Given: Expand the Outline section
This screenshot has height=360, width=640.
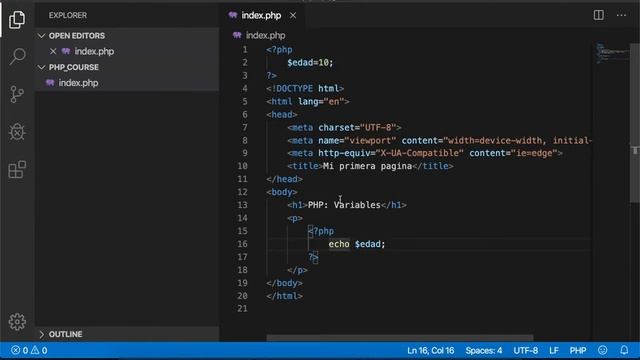Looking at the screenshot, I should coord(41,334).
